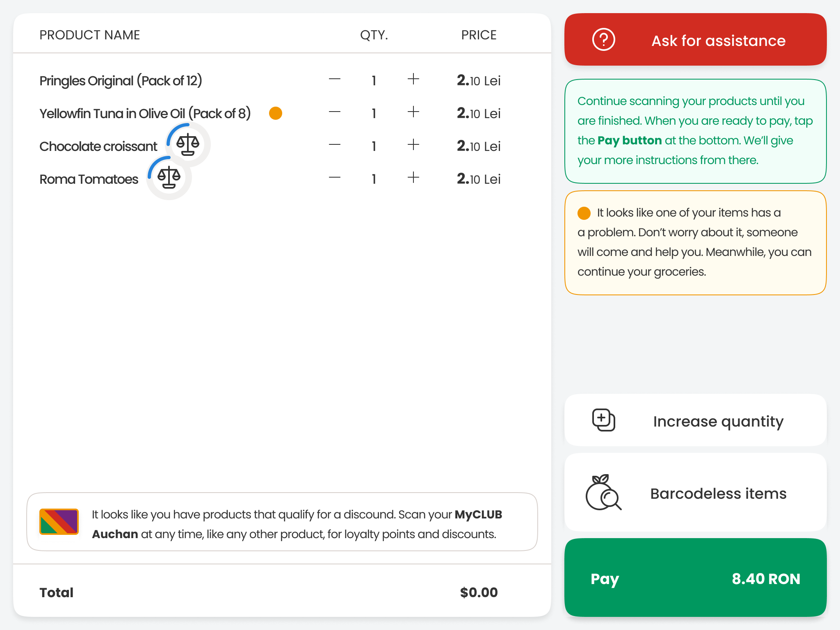Decrease Pringles Original quantity with minus
840x630 pixels.
point(335,79)
